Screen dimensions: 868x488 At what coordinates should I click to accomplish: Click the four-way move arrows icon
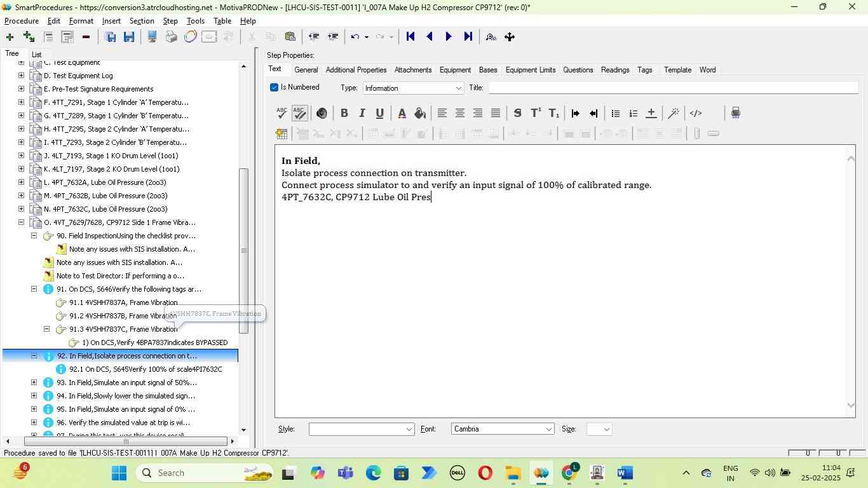click(x=510, y=37)
